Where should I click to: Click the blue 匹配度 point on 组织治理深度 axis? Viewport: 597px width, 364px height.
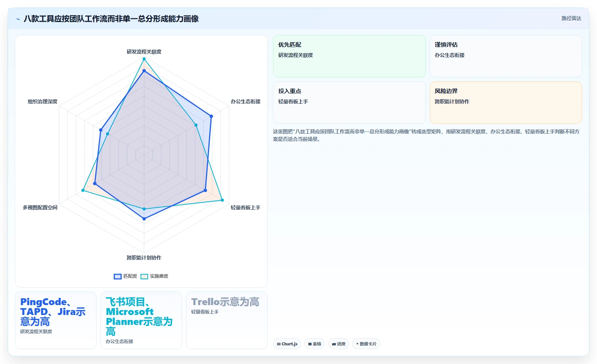(101, 130)
